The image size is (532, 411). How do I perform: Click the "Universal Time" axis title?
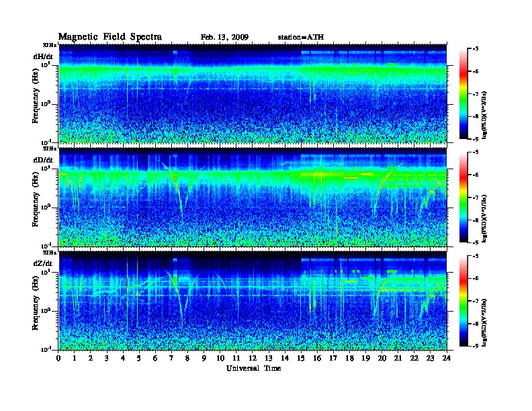pyautogui.click(x=253, y=368)
